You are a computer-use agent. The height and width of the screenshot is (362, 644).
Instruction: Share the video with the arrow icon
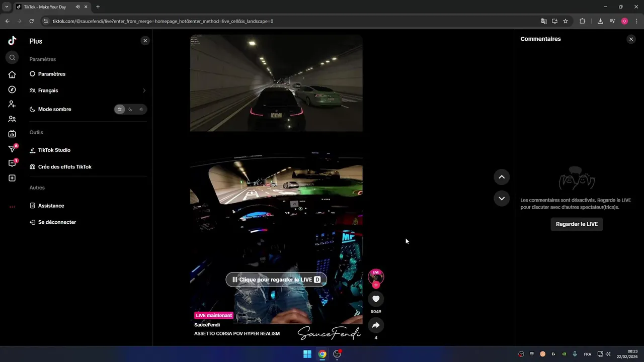pyautogui.click(x=376, y=325)
